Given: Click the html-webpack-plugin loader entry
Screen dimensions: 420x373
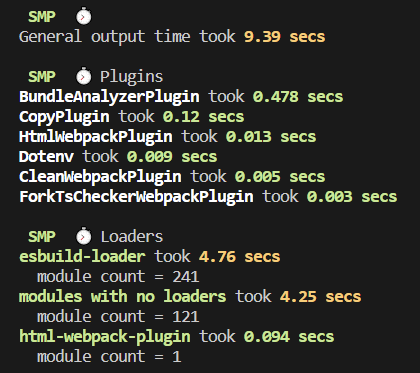Looking at the screenshot, I should coord(105,337).
